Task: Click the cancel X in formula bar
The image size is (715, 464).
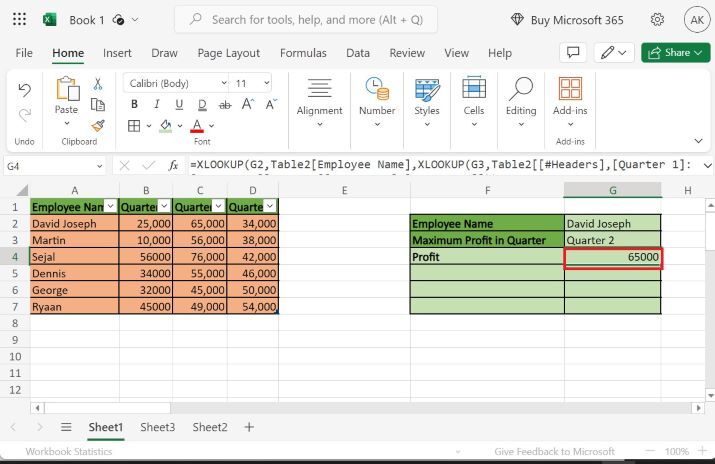Action: click(124, 165)
